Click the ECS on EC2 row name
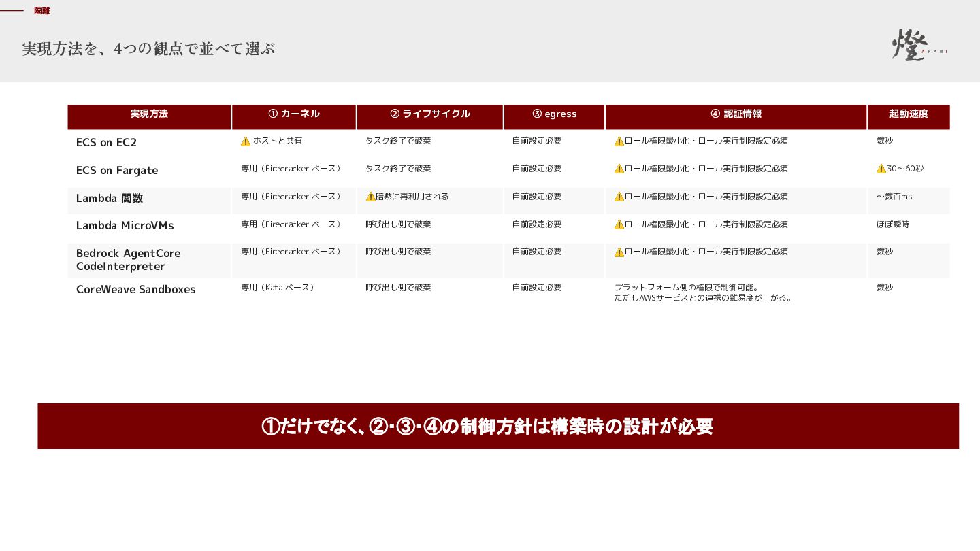Screen dimensions: 980x551 [107, 143]
